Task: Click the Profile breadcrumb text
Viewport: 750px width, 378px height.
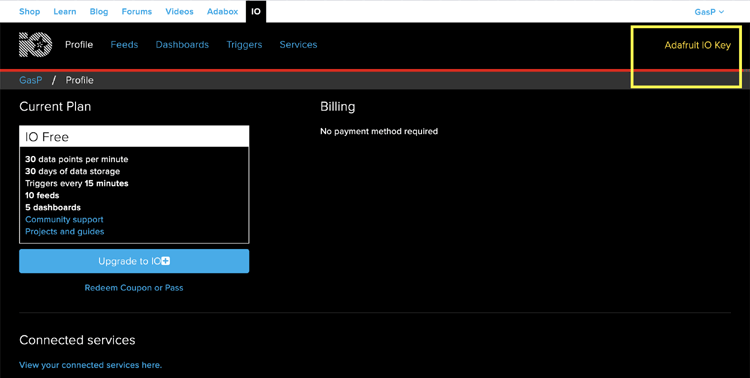Action: 79,80
